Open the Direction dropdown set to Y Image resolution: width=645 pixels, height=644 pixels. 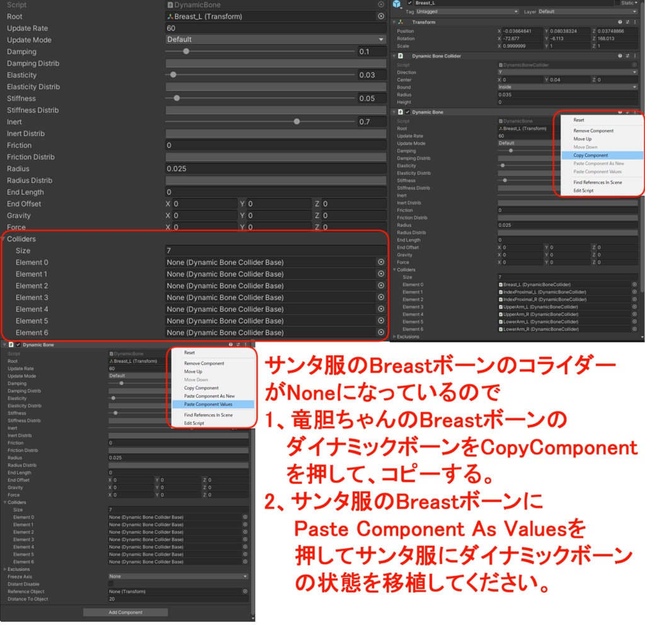click(x=568, y=72)
